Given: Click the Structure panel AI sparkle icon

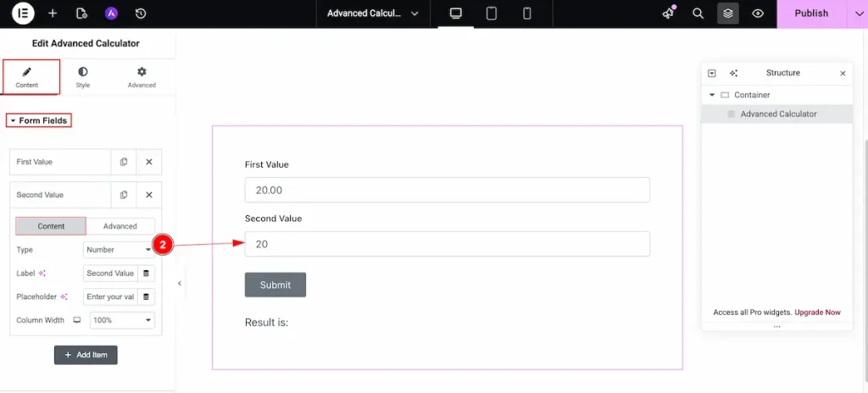Looking at the screenshot, I should coord(733,73).
